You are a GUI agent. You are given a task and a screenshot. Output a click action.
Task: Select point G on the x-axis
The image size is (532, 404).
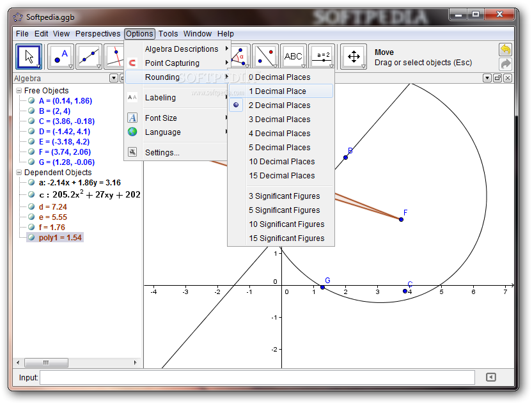(323, 287)
